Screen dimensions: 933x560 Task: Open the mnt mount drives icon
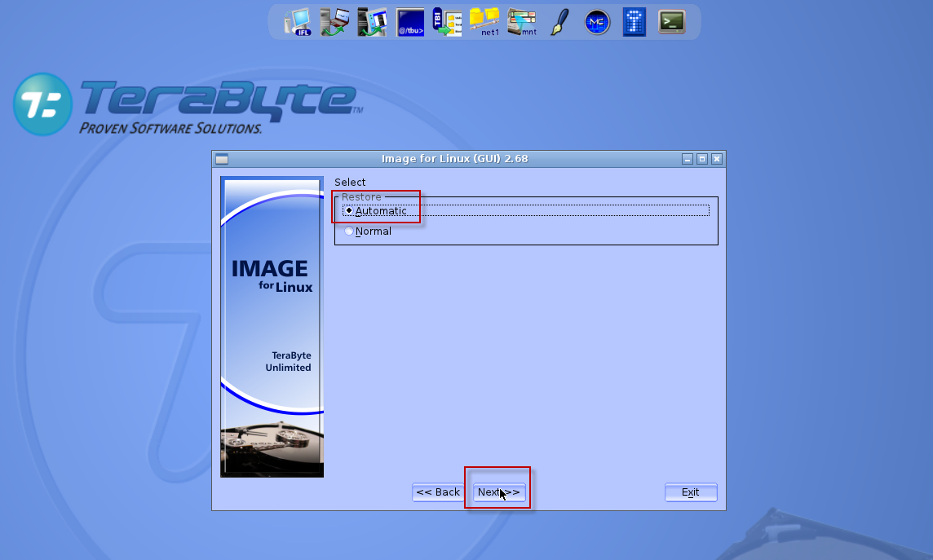[523, 23]
